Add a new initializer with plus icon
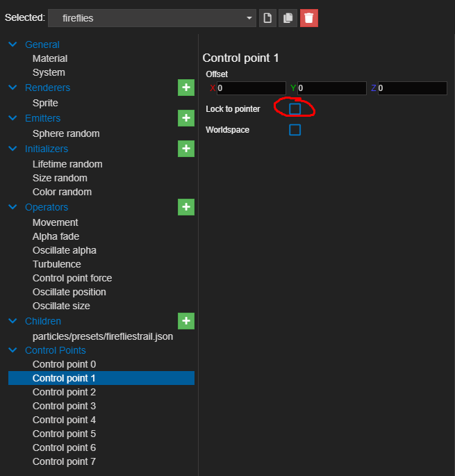Image resolution: width=455 pixels, height=476 pixels. coord(185,149)
